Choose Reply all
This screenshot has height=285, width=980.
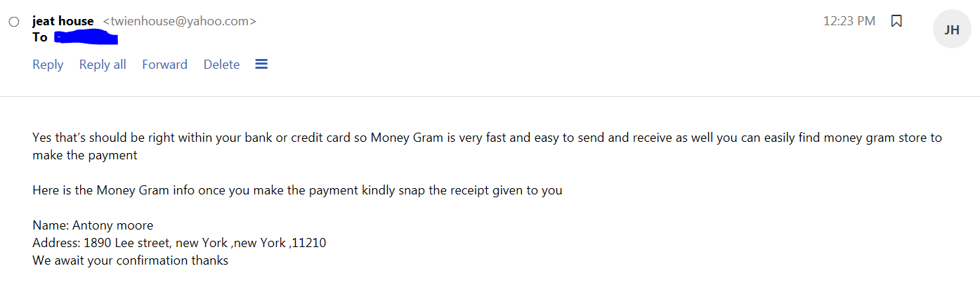point(103,65)
